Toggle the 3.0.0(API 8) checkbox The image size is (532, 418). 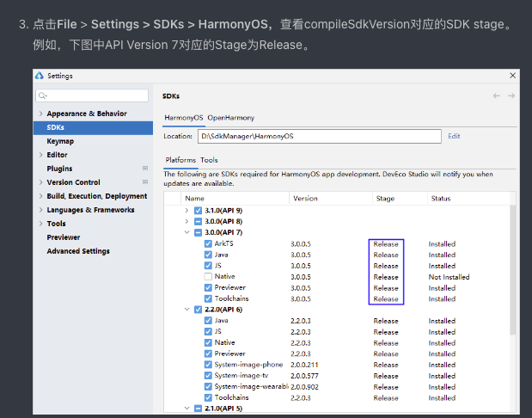coord(199,221)
